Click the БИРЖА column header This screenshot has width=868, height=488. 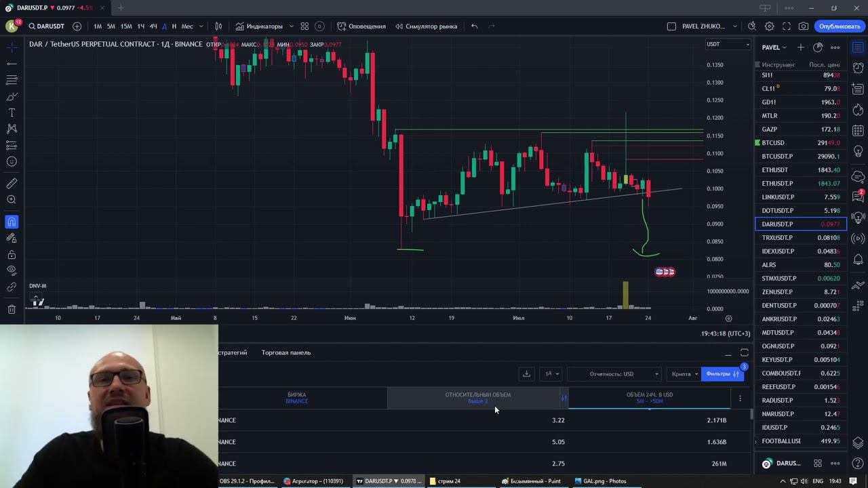coord(296,398)
